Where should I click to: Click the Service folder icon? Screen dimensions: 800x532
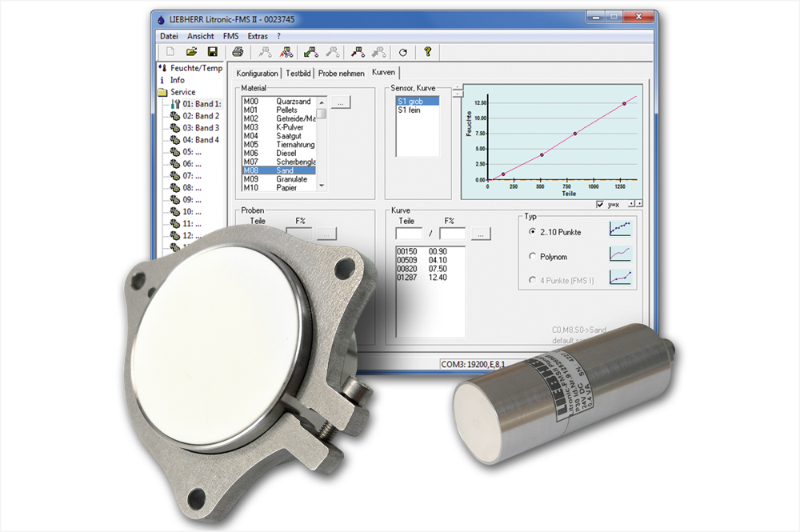162,92
